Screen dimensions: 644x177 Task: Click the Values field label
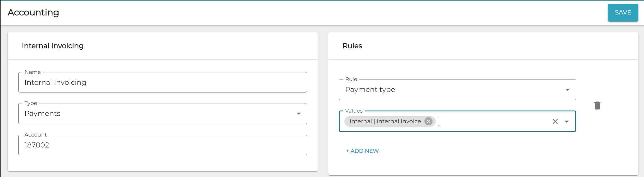tap(354, 111)
